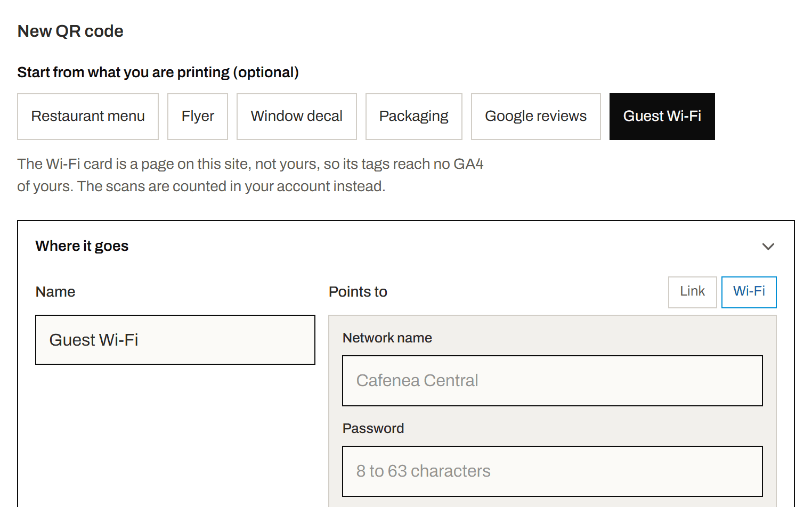
Task: Click 'Start from what you are printing' text
Action: (123, 72)
